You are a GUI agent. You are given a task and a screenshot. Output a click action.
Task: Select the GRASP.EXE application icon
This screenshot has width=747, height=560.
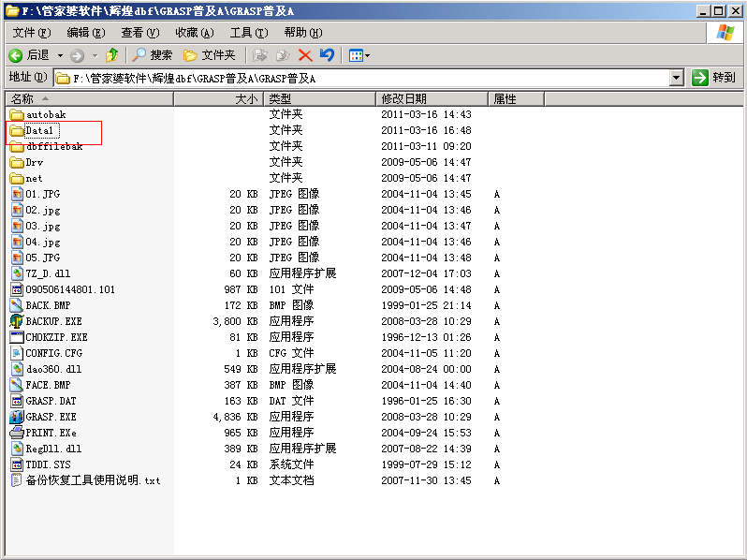pos(17,417)
